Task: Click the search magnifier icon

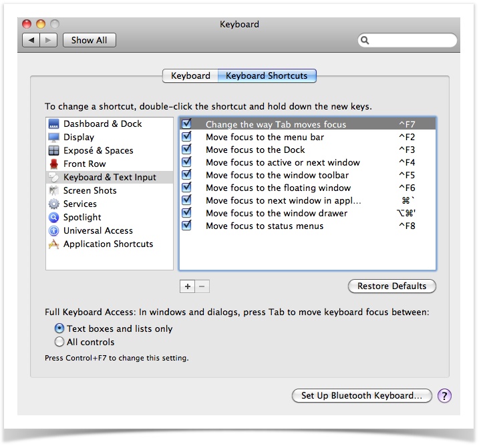Action: tap(365, 40)
